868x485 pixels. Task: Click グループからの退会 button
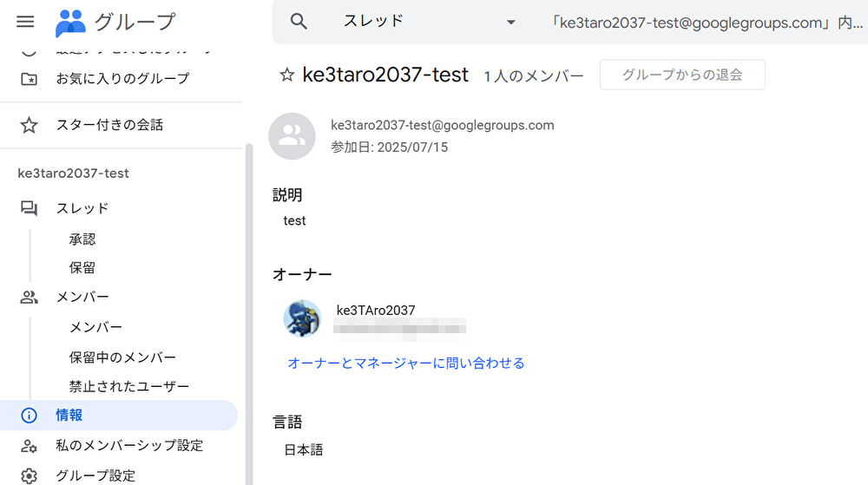point(682,75)
